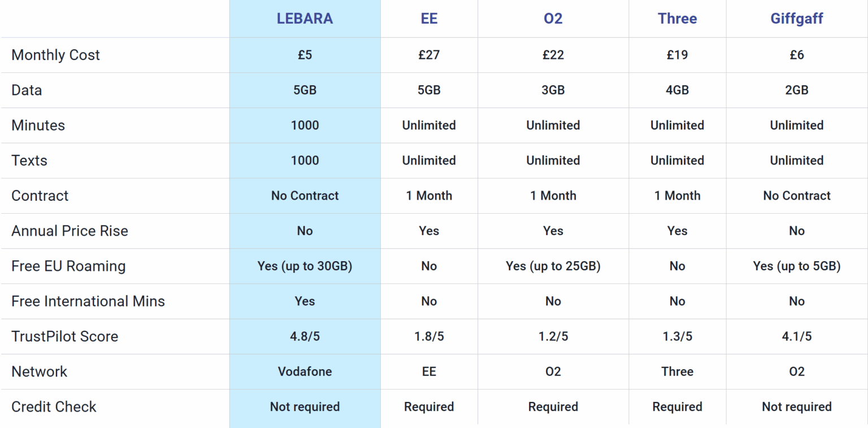Click Lebara's £5 monthly cost cell
Screen dimensions: 868x428
click(305, 55)
